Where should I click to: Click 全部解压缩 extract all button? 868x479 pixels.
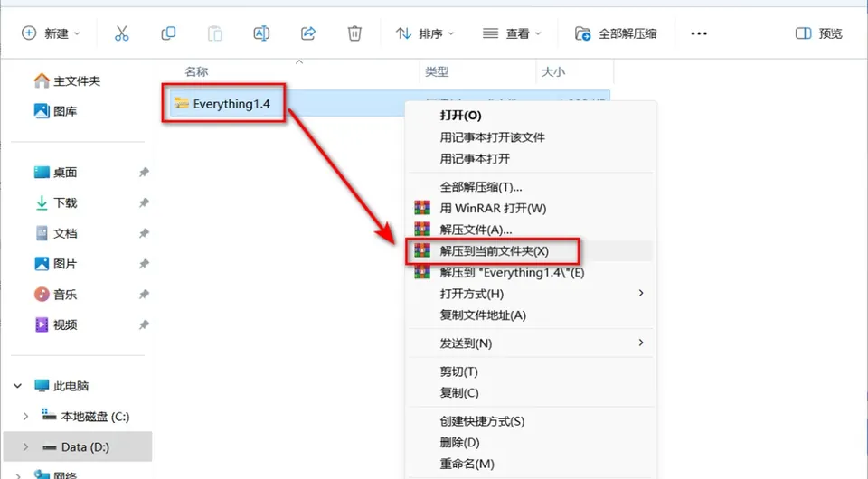tap(616, 33)
